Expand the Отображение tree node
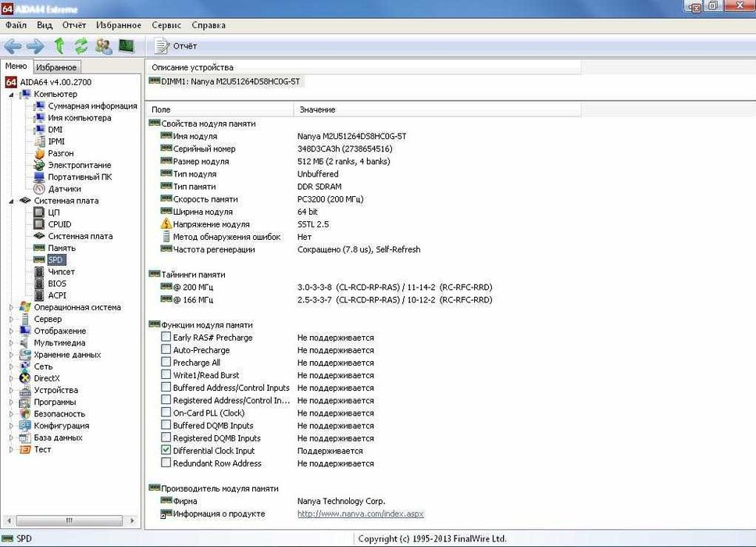 click(x=11, y=331)
